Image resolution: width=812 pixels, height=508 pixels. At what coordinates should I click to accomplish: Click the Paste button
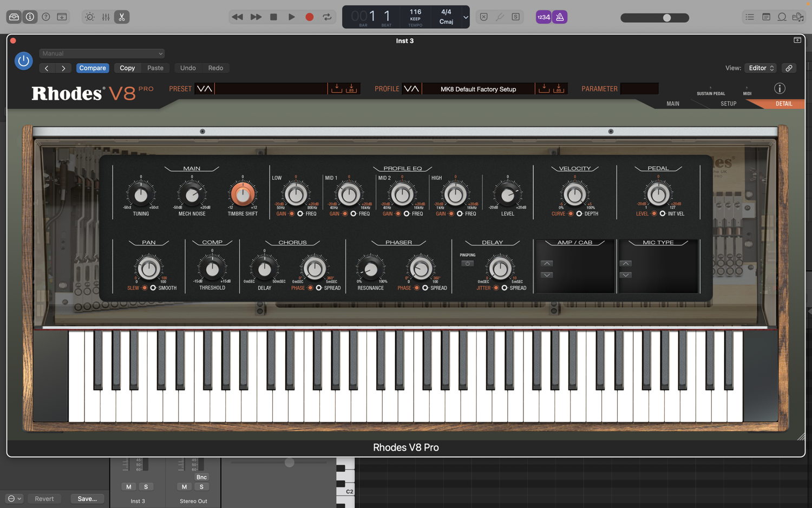point(155,68)
